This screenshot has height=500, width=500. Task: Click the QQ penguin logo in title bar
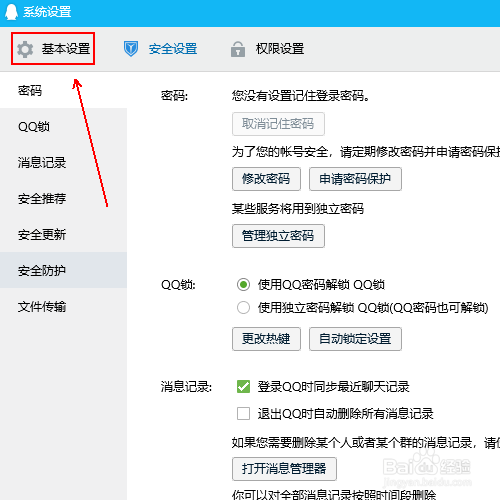click(x=11, y=12)
